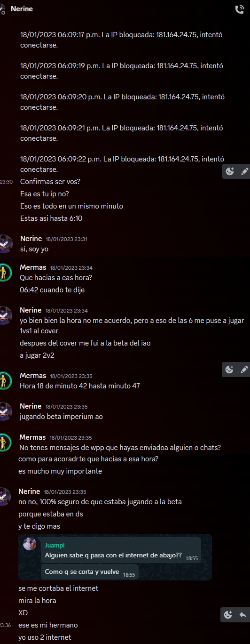
Task: Click the Nerine title in the chat header
Action: (x=22, y=8)
